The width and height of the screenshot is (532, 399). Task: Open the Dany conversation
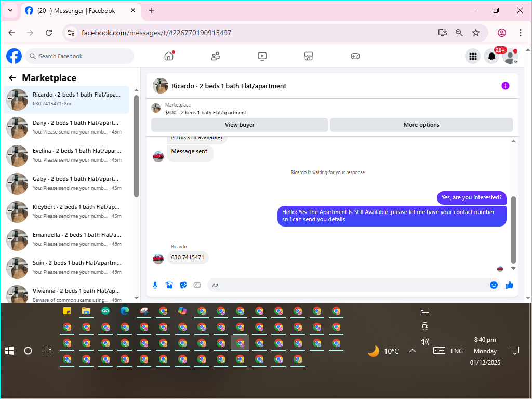(66, 128)
